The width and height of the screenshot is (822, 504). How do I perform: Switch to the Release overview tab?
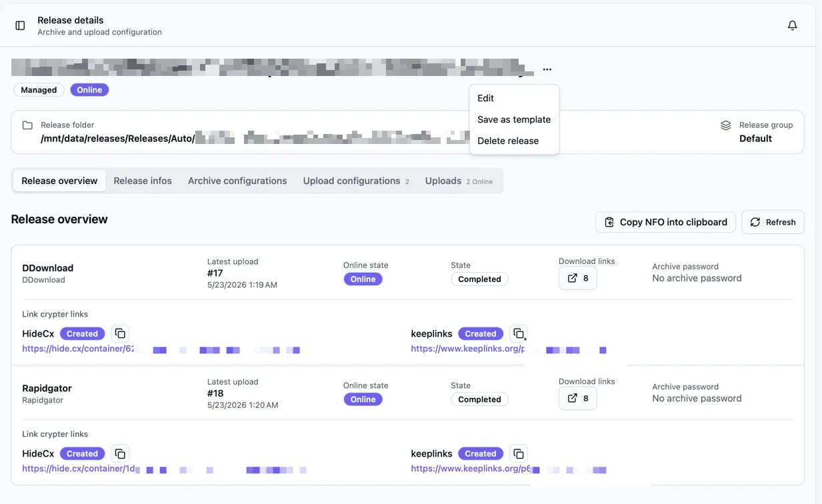point(59,181)
